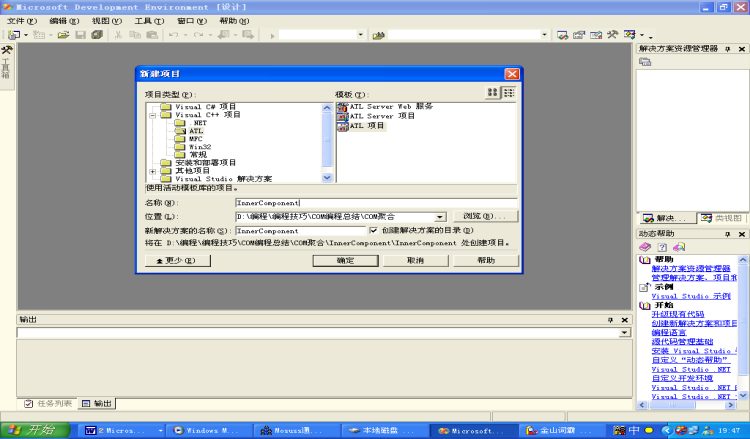
Task: Click Dynamic Help Contents book icon
Action: (645, 247)
